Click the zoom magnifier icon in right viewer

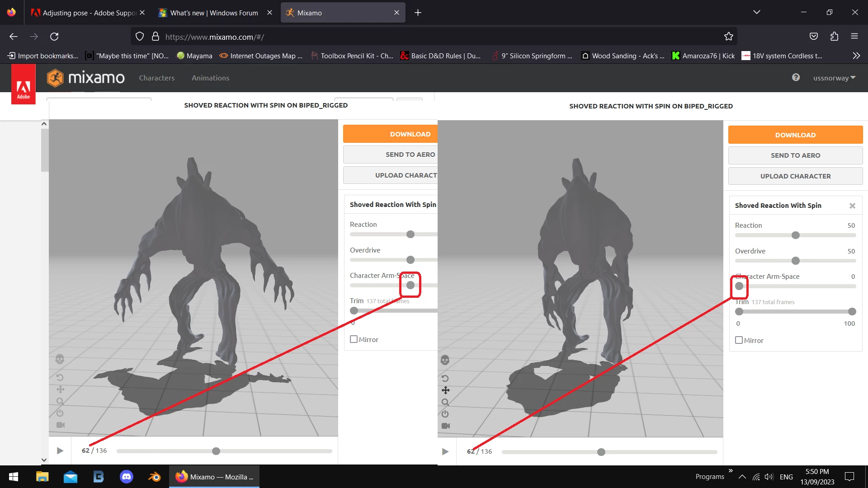pos(445,402)
